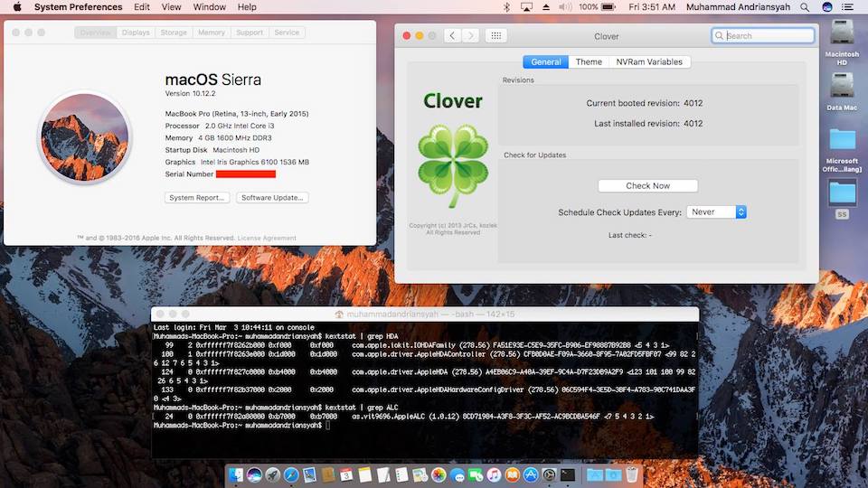
Task: Click the Bluetooth menu bar icon
Action: [506, 7]
